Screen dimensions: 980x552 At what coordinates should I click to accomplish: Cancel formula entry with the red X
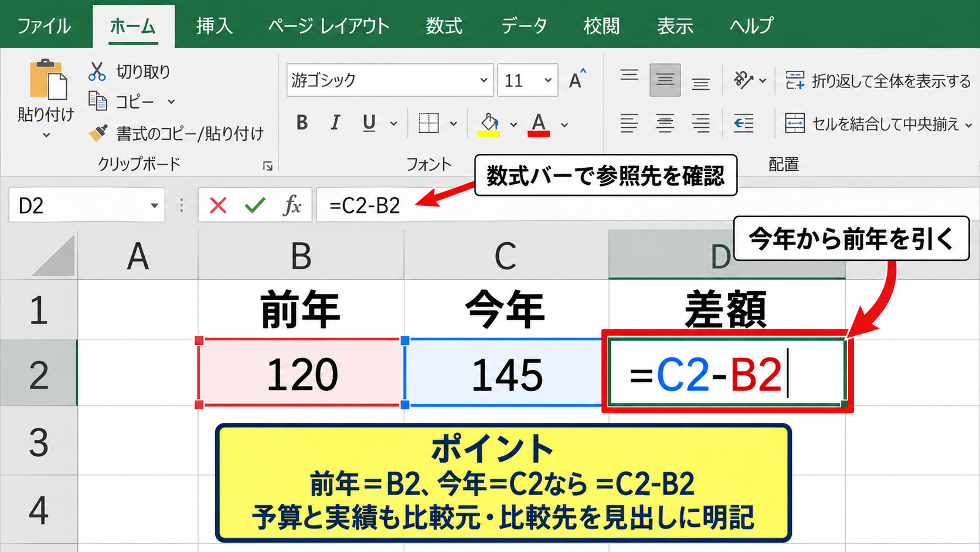(218, 205)
